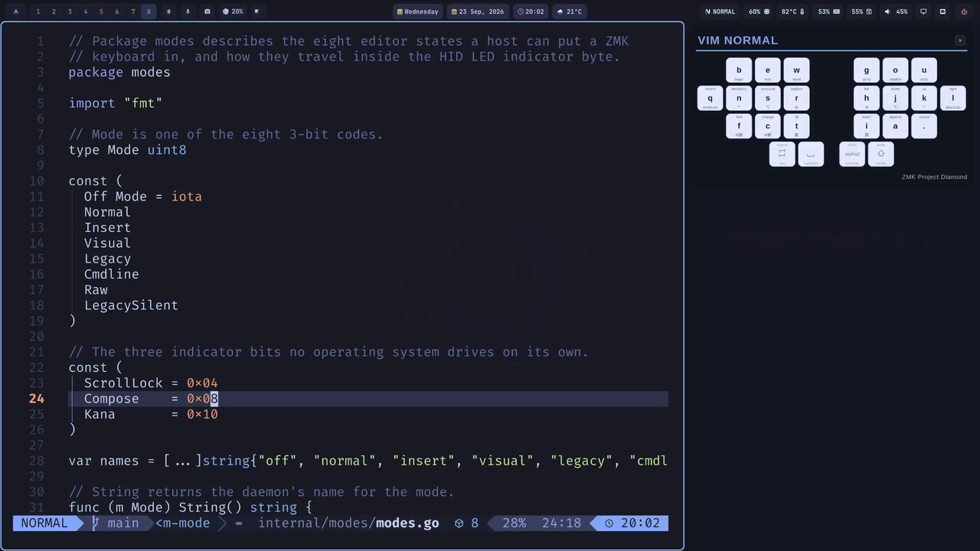Switch to workspace 5

tap(101, 11)
